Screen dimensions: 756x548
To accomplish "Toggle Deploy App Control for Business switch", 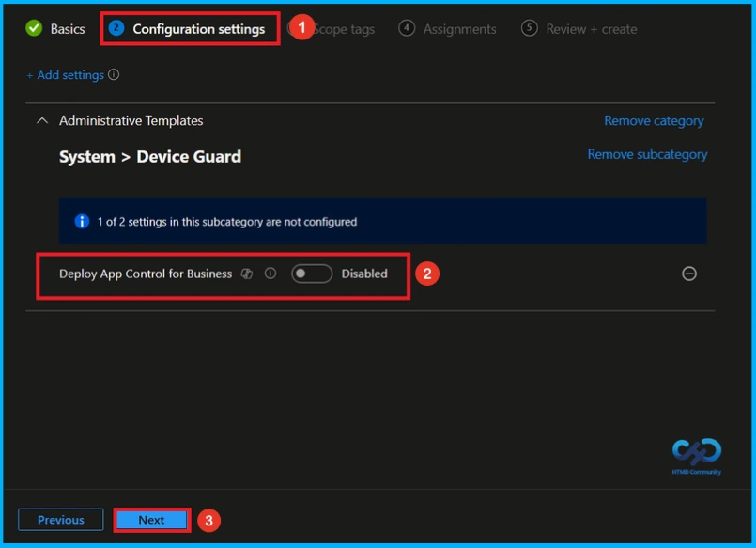I will tap(312, 274).
